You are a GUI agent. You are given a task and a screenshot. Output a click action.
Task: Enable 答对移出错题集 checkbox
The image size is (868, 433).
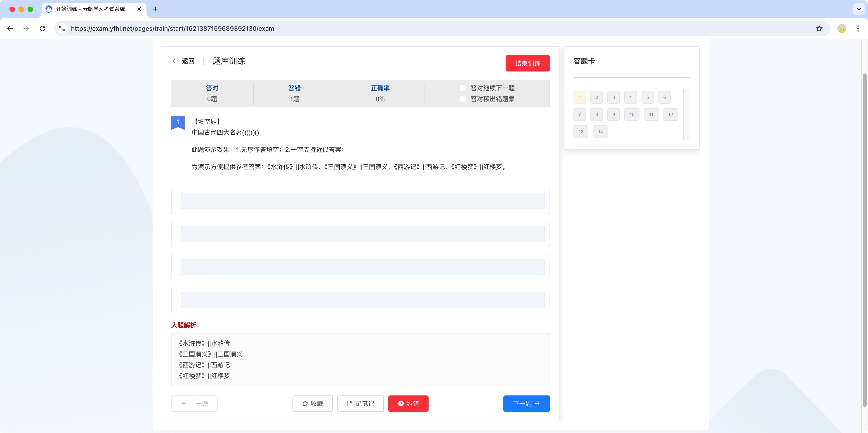[x=463, y=99]
